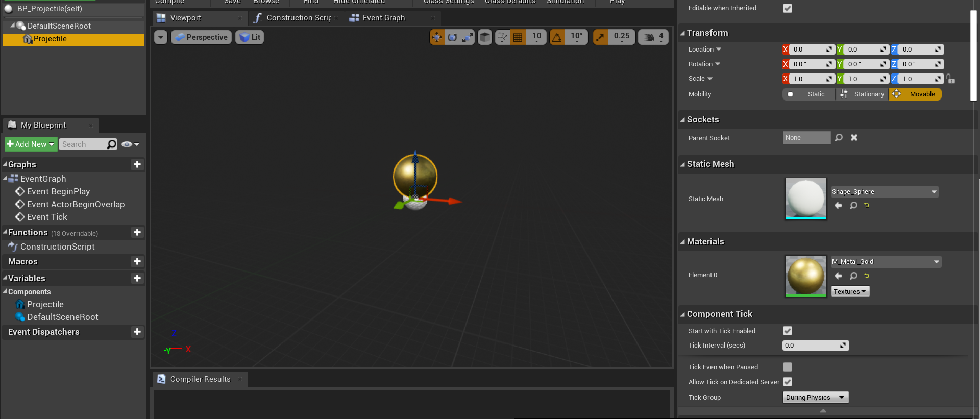Screen dimensions: 980x419
Task: Select Event Tick node
Action: pos(47,217)
